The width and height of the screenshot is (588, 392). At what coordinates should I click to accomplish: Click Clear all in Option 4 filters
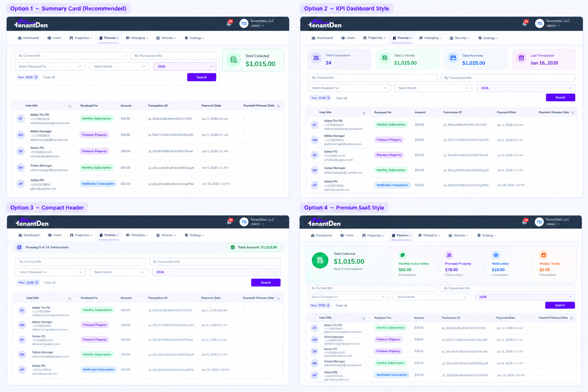click(341, 305)
